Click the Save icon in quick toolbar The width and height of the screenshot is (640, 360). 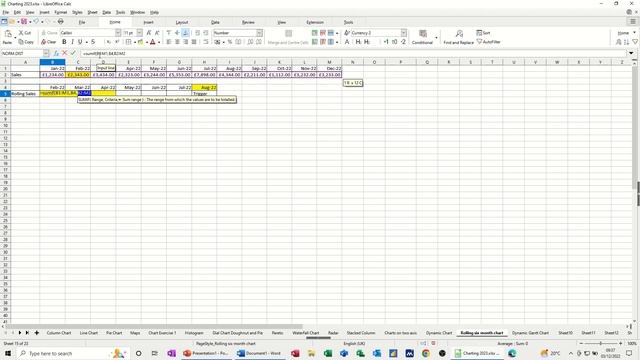[24, 21]
